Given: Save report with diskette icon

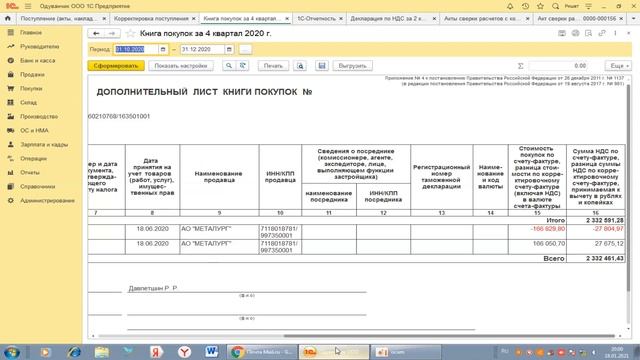Looking at the screenshot, I should 322,66.
